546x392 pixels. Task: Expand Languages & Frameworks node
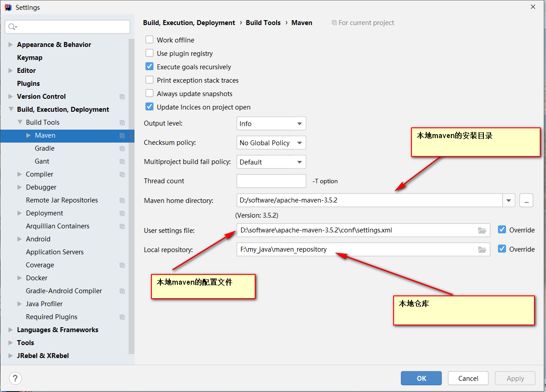(11, 330)
